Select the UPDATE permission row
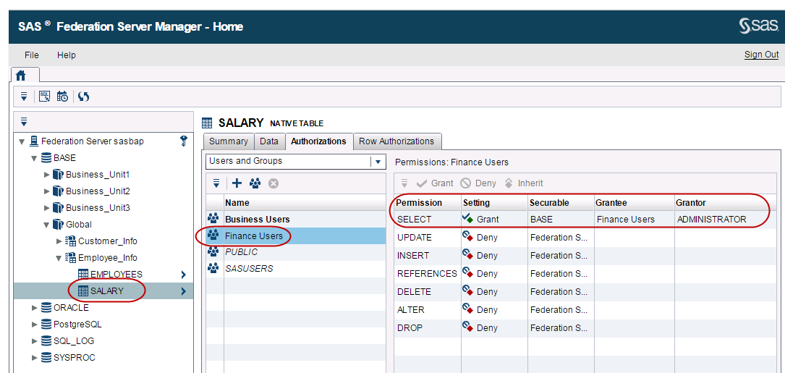This screenshot has height=384, width=796. (585, 237)
